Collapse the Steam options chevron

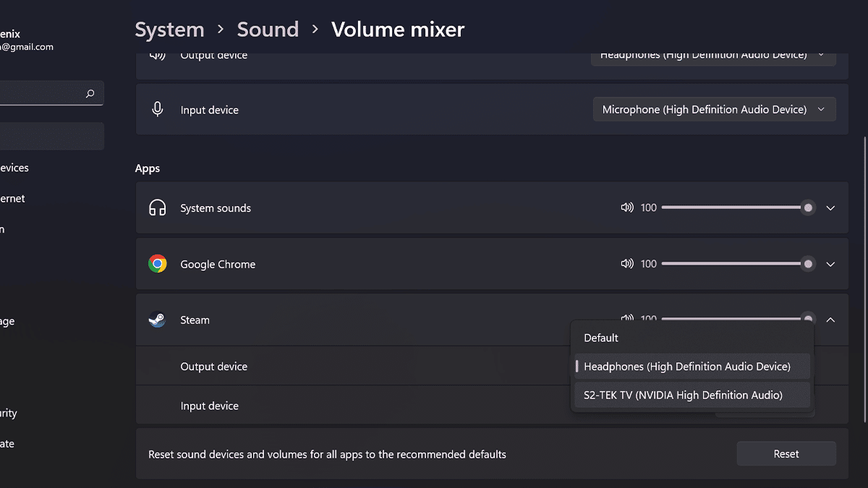830,320
